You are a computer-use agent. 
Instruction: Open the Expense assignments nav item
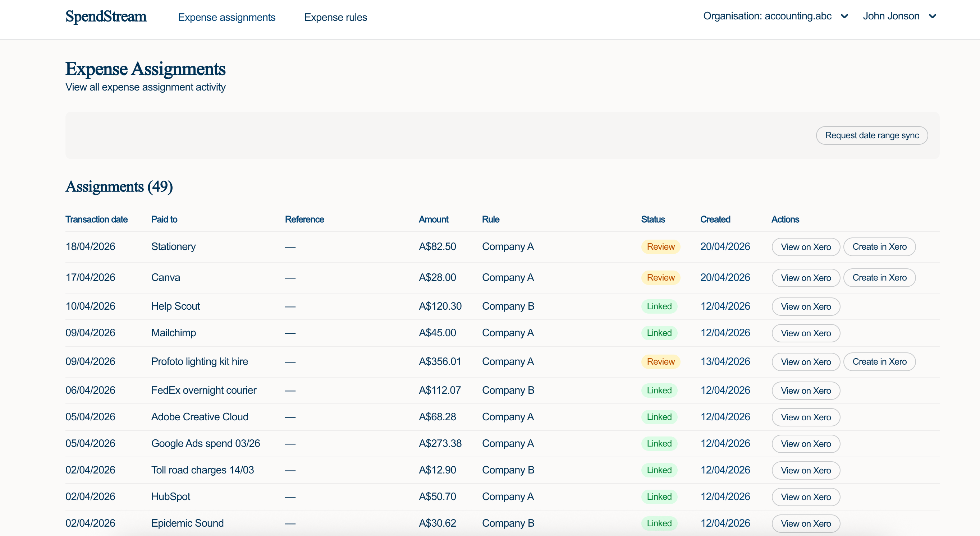[226, 17]
